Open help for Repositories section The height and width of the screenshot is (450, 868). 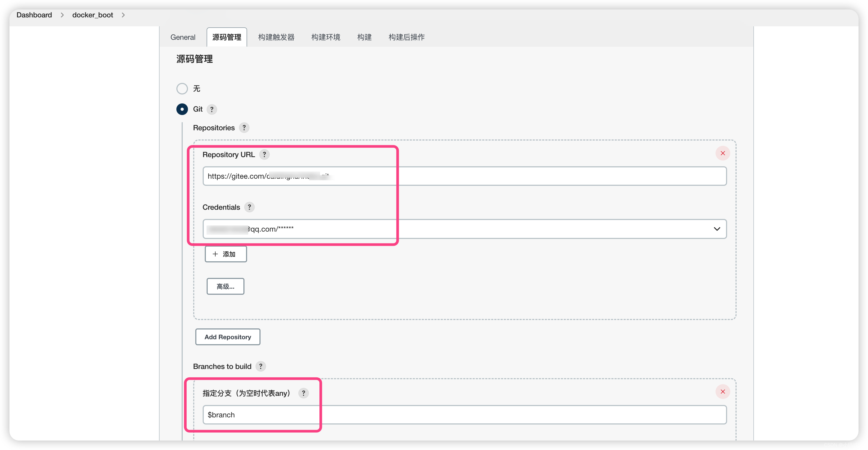[244, 128]
